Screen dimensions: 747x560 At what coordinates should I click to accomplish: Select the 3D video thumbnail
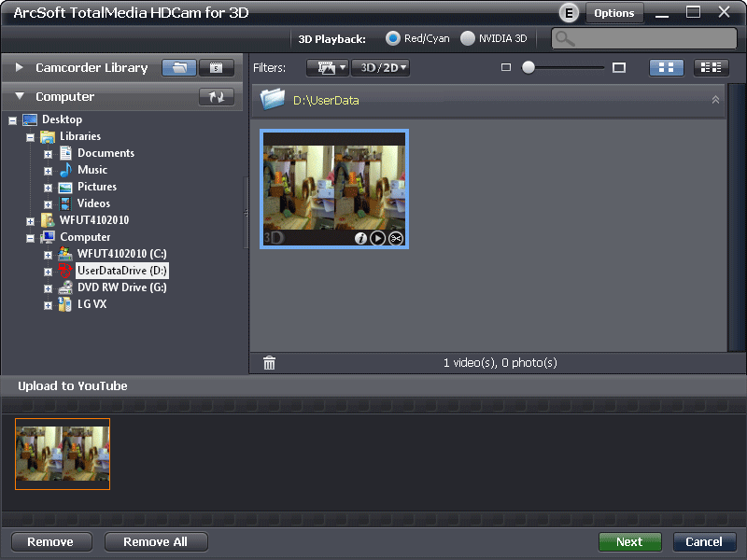point(334,189)
